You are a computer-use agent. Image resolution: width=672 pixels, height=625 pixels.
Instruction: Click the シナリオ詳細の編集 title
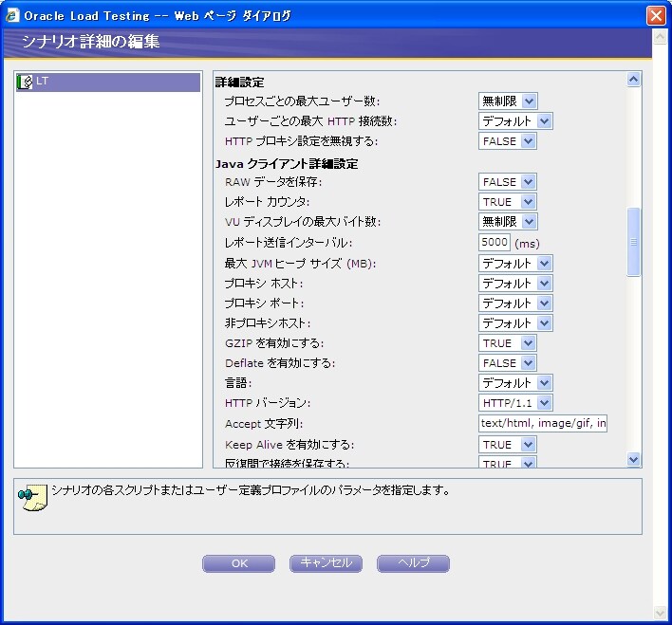pyautogui.click(x=91, y=41)
